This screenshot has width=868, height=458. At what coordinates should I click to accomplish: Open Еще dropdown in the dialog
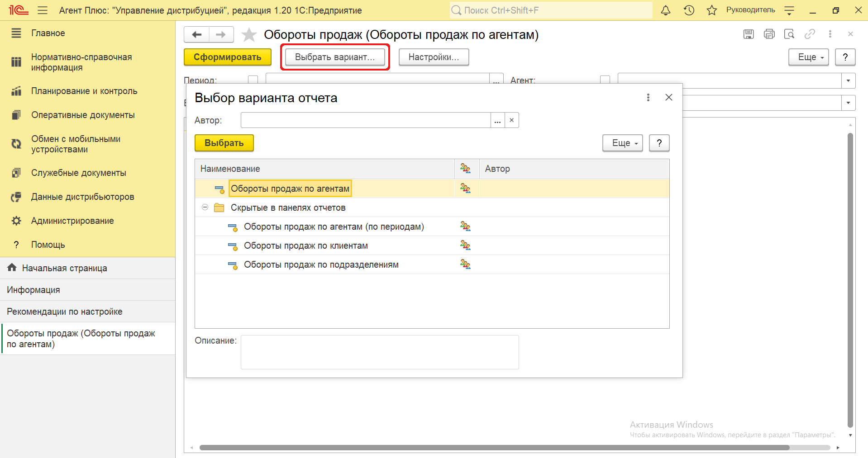coord(622,143)
